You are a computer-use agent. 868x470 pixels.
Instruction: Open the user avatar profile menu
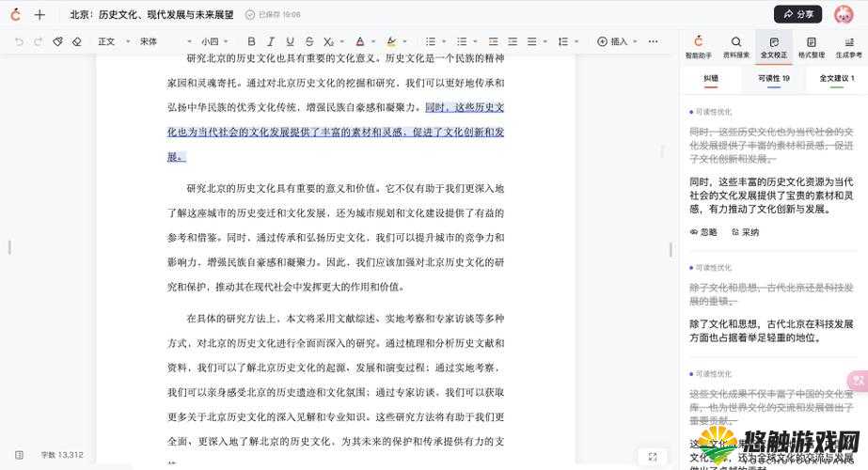(x=844, y=14)
